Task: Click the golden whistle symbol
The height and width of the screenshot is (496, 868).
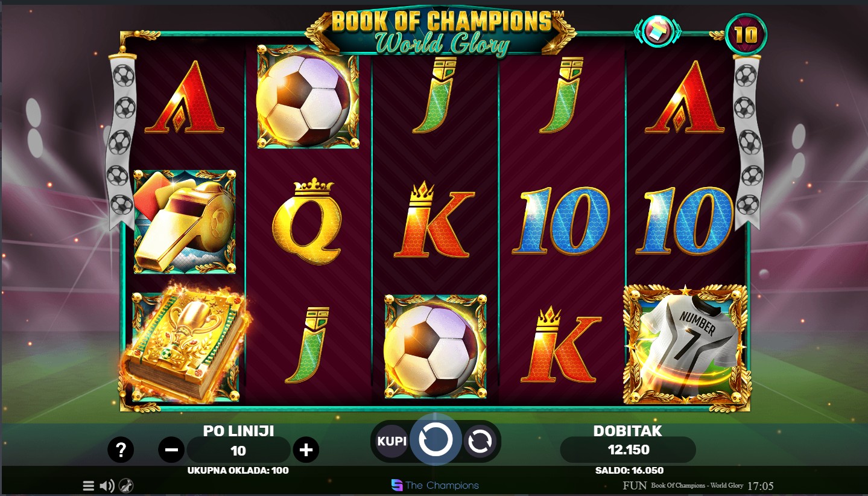Action: 185,221
